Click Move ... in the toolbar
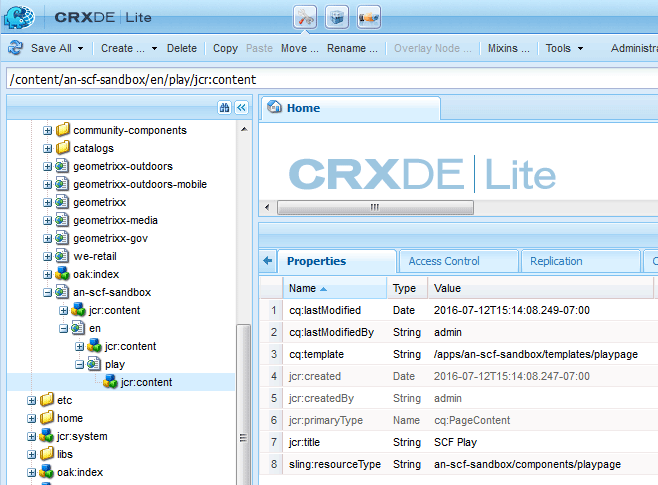Viewport: 658px width, 485px height. point(300,48)
